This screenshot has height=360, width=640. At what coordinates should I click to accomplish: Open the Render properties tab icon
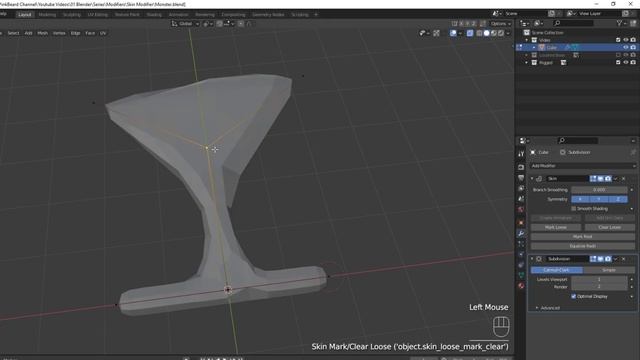click(x=521, y=167)
